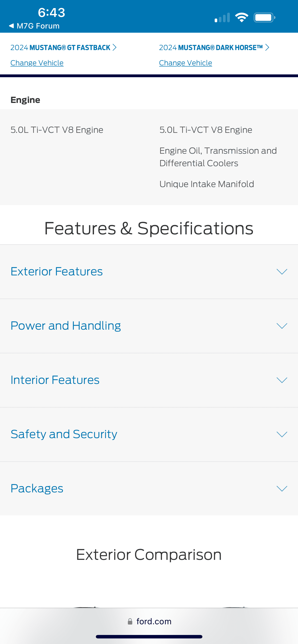Expand the Interior Features chevron
298x644 pixels.
point(282,380)
